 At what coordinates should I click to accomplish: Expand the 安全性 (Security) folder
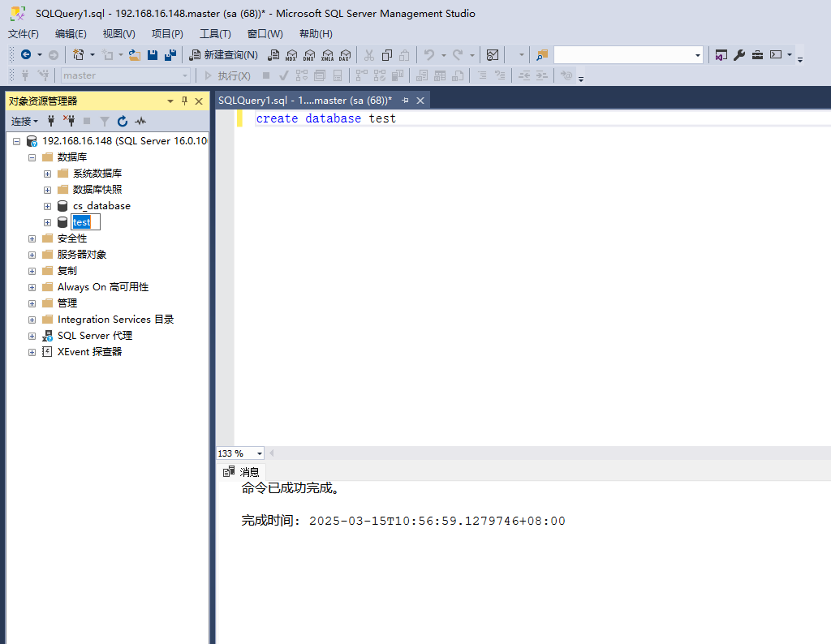coord(32,238)
